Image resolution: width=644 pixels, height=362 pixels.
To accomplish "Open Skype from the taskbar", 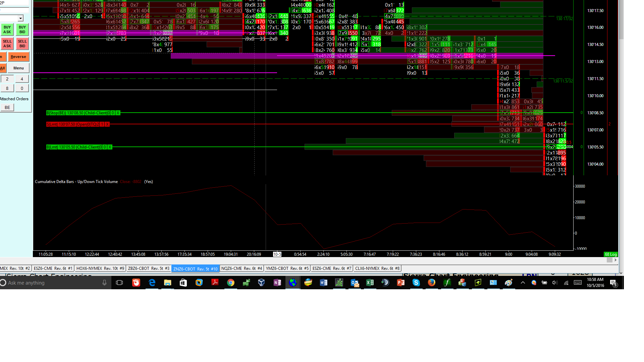I will tap(416, 283).
